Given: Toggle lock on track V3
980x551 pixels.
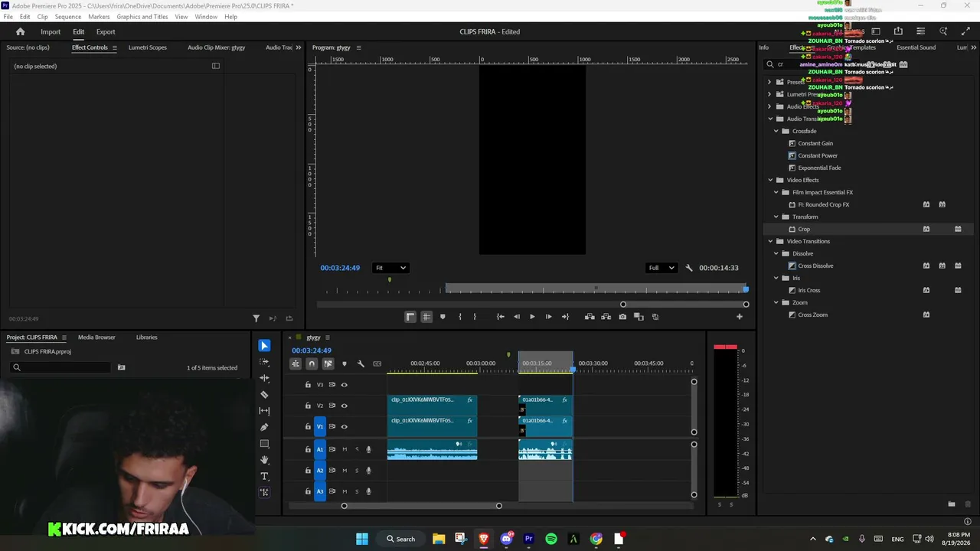Looking at the screenshot, I should (308, 385).
